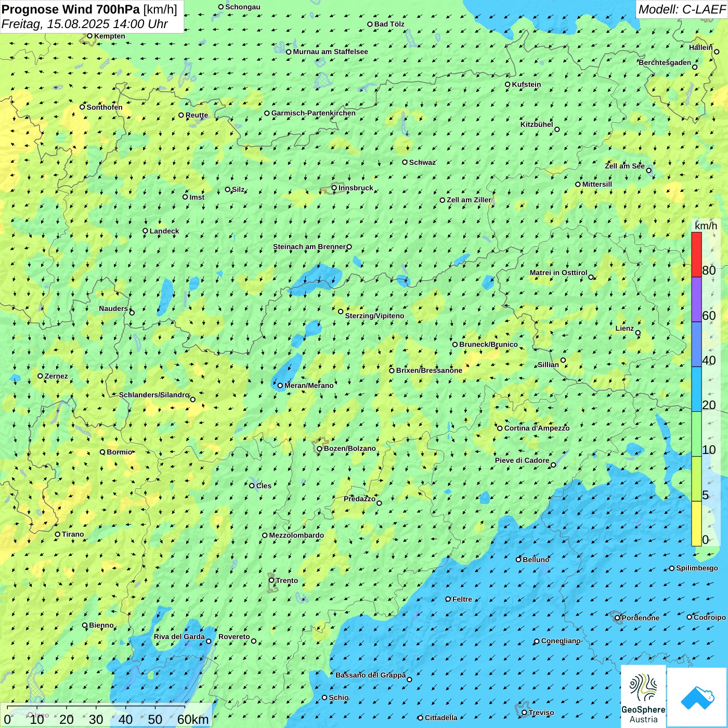The image size is (728, 728).
Task: Click the Mittersill city label
Action: (597, 184)
